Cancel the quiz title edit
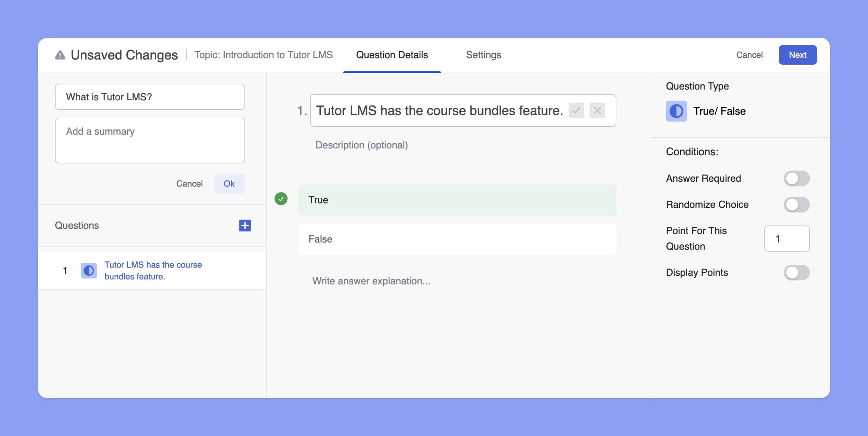868x436 pixels. tap(189, 183)
